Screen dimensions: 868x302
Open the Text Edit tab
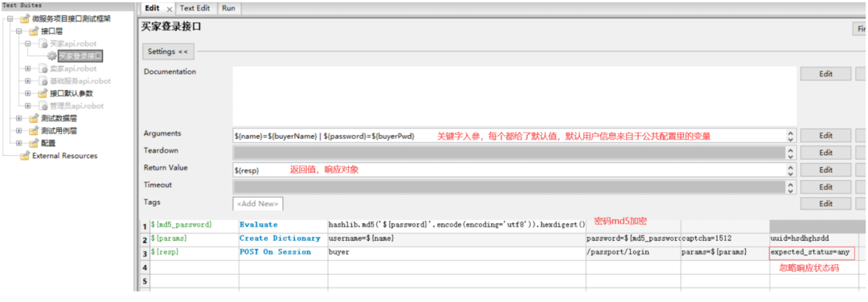194,8
